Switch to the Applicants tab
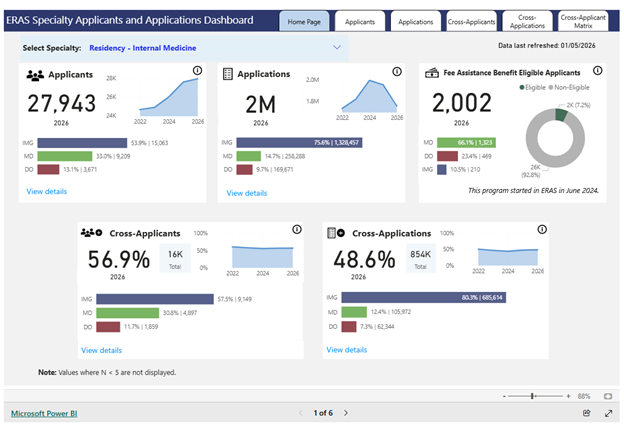Screen dimensions: 624x431 click(360, 21)
